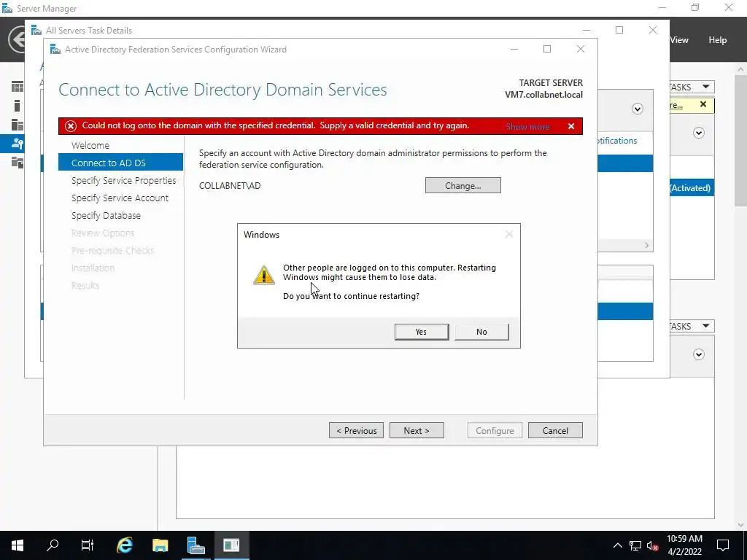The width and height of the screenshot is (747, 560).
Task: Open File and Storage Services sidebar icon
Action: (18, 163)
